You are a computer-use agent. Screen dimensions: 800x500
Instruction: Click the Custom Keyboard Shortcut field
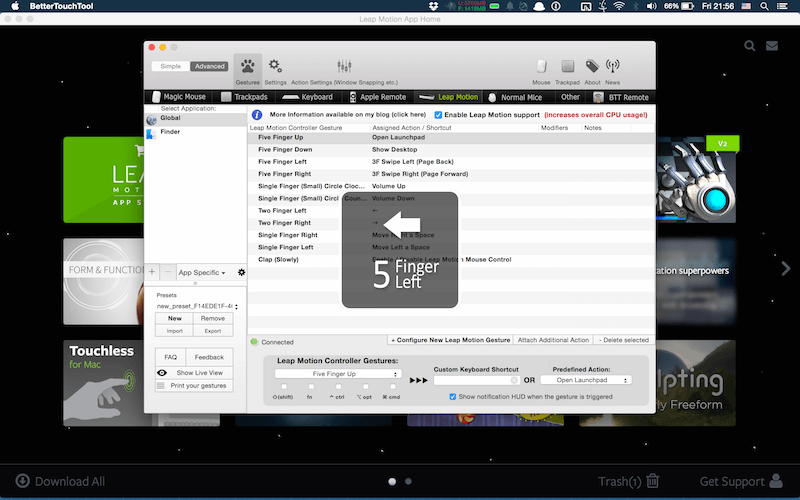(x=477, y=380)
